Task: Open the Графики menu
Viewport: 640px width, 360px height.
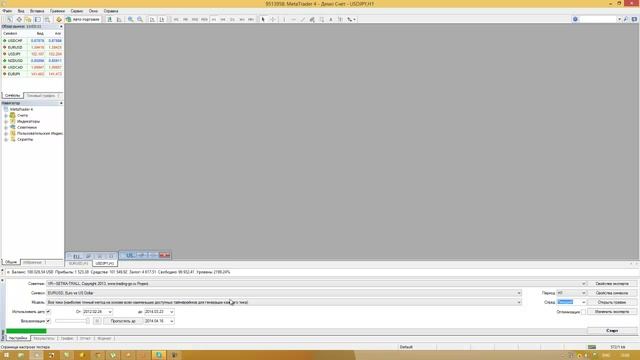Action: point(57,11)
